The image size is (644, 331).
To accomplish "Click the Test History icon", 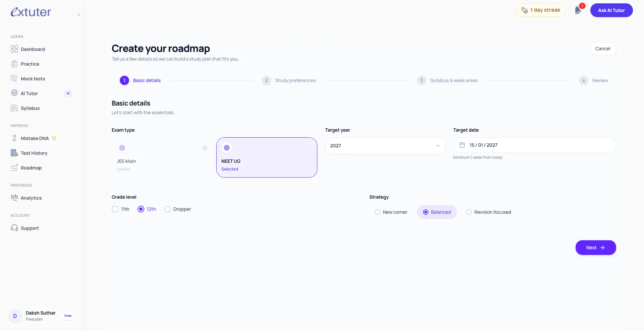I will click(14, 153).
